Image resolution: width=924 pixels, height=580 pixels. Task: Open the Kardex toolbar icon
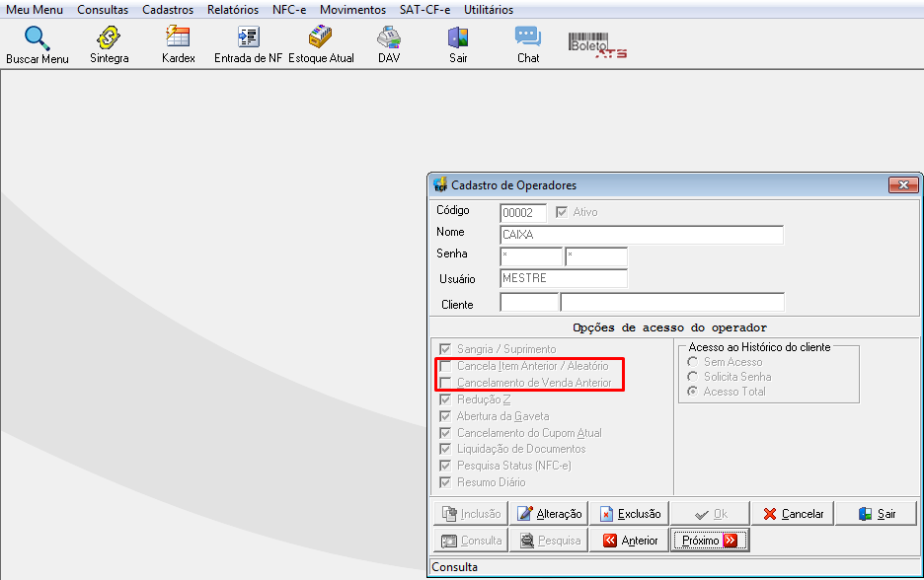(178, 36)
